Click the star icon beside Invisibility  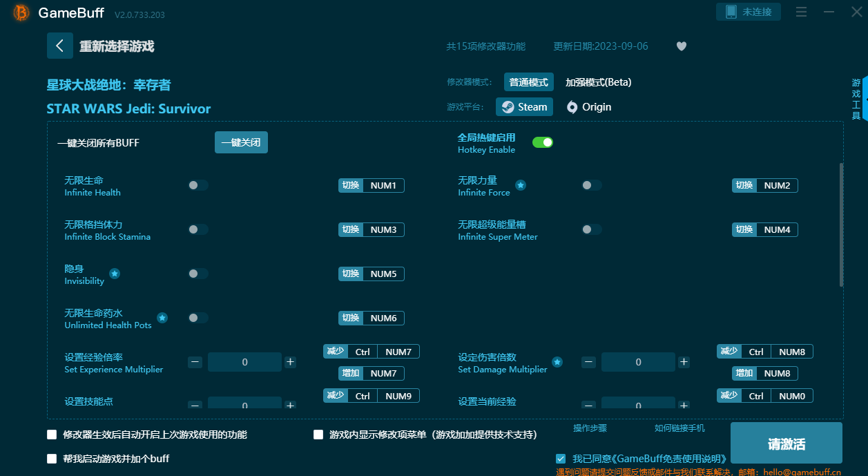(x=115, y=274)
